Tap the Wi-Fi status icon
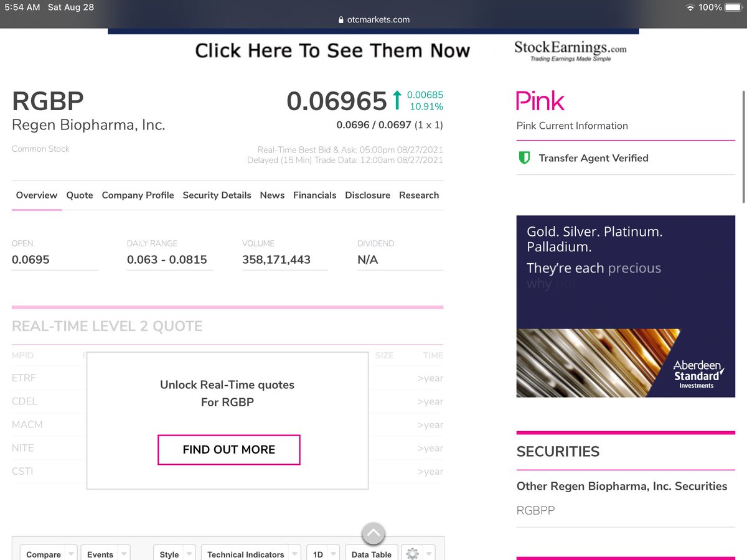747x560 pixels. tap(690, 7)
